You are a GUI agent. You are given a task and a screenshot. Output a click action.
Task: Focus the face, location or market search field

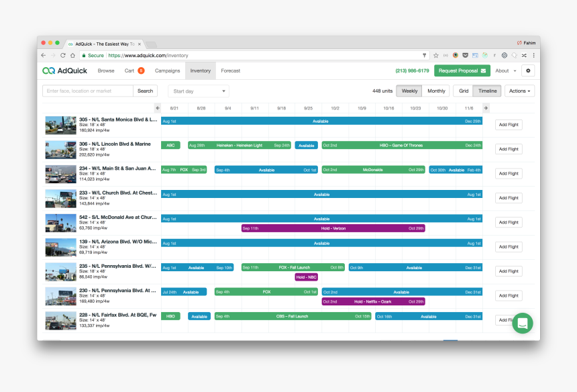click(88, 91)
